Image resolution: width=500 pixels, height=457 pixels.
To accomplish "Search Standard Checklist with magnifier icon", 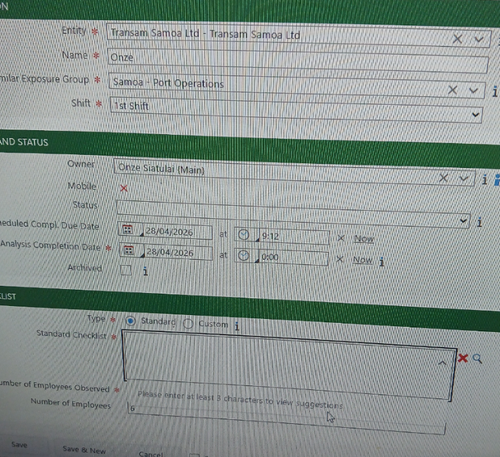I will click(477, 359).
